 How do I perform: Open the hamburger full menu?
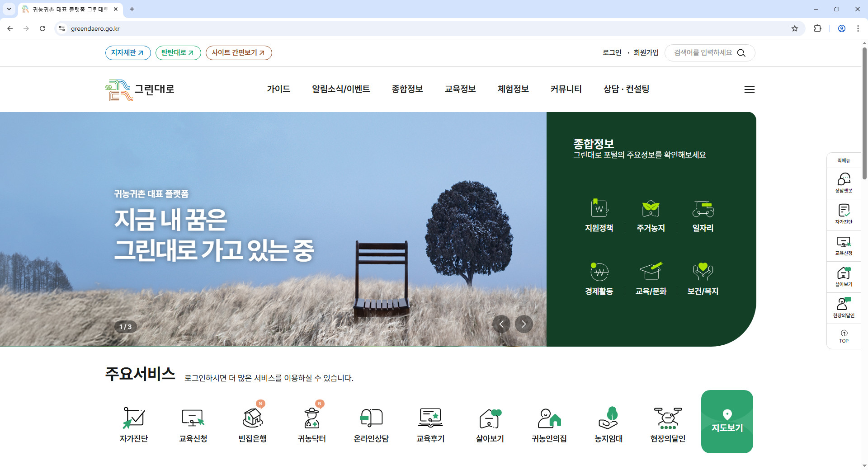click(x=750, y=89)
